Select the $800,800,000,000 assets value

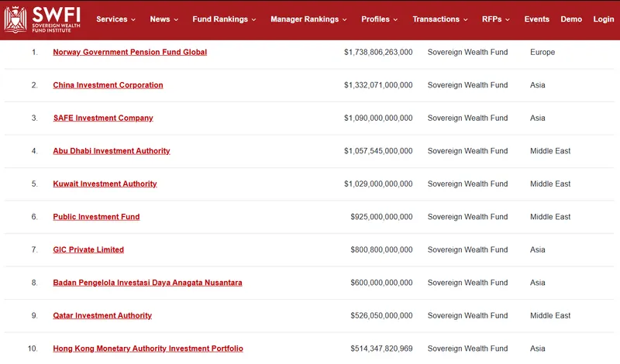point(381,250)
